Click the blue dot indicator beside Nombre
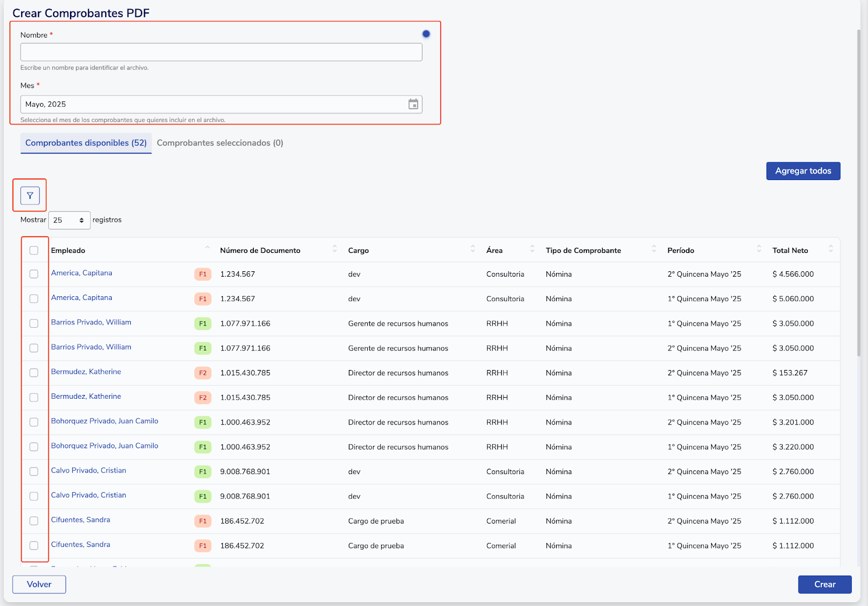Viewport: 868px width, 606px height. pos(426,34)
